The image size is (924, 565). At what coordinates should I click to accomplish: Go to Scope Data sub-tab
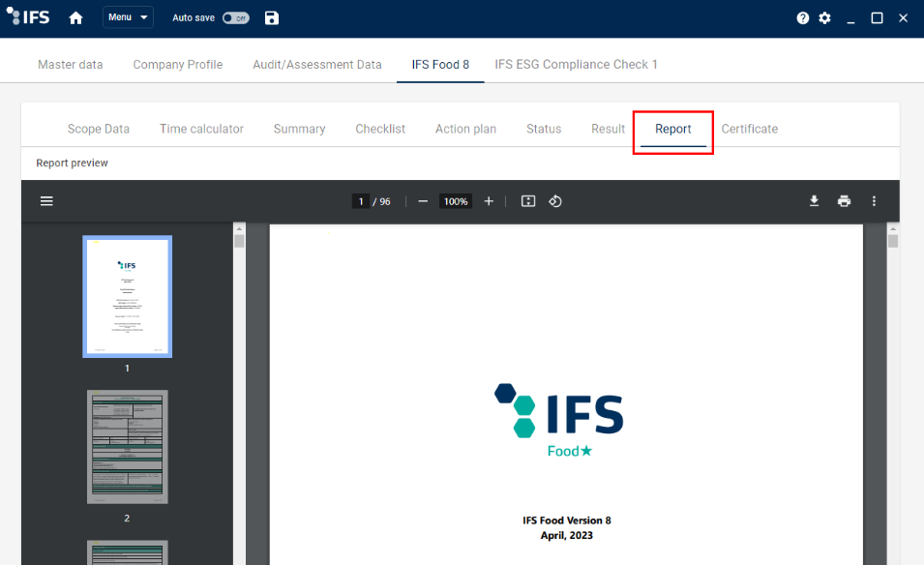pyautogui.click(x=99, y=129)
